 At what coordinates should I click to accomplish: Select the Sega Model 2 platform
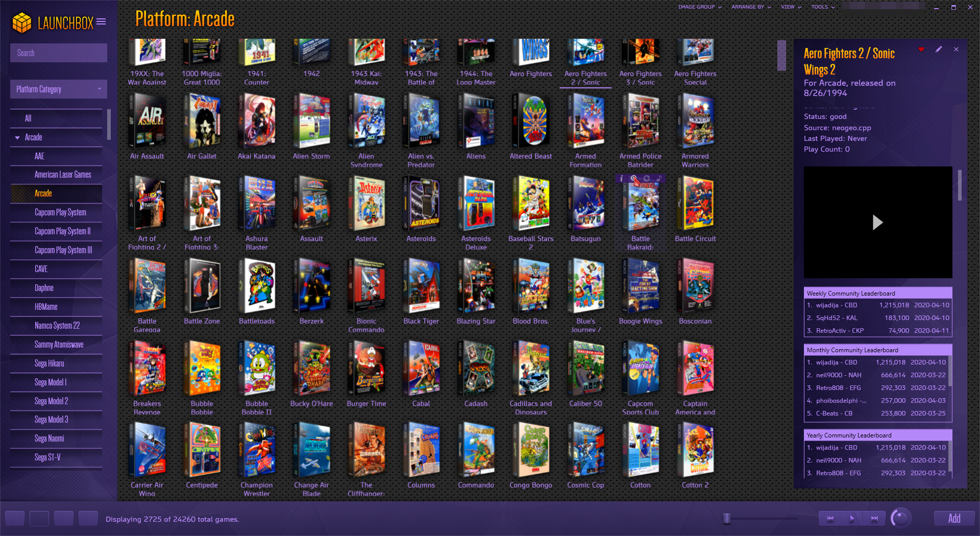(x=56, y=401)
